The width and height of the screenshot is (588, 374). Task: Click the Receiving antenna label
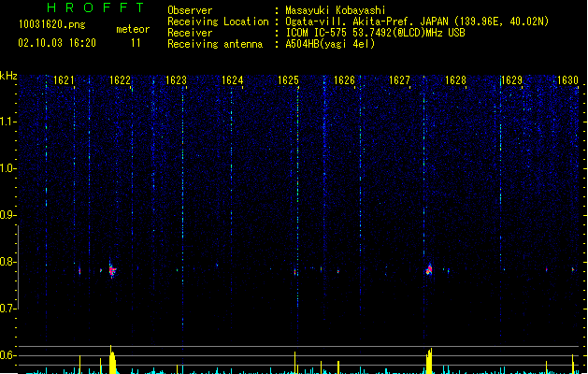pos(215,44)
